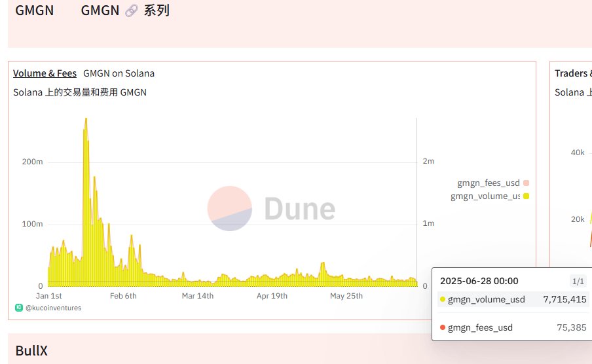Click the Solana 上的交易量和费用 GMGN description
This screenshot has height=364, width=592.
click(x=80, y=92)
